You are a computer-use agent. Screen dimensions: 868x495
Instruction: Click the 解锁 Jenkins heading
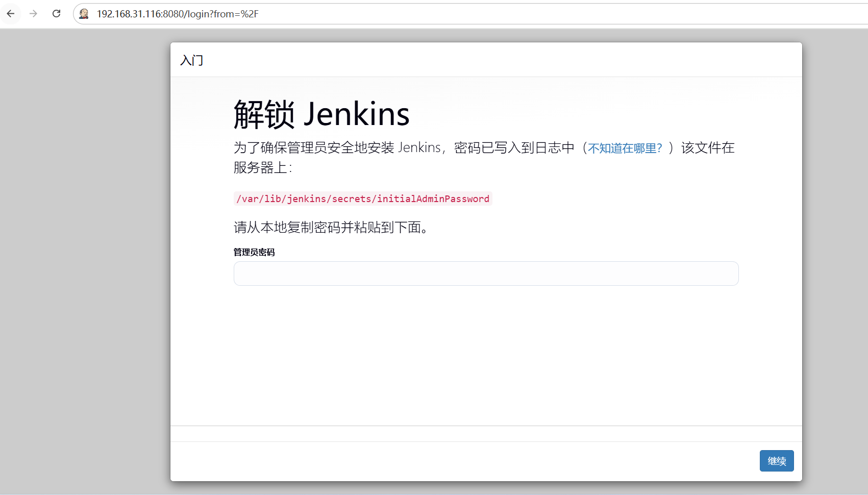tap(321, 114)
